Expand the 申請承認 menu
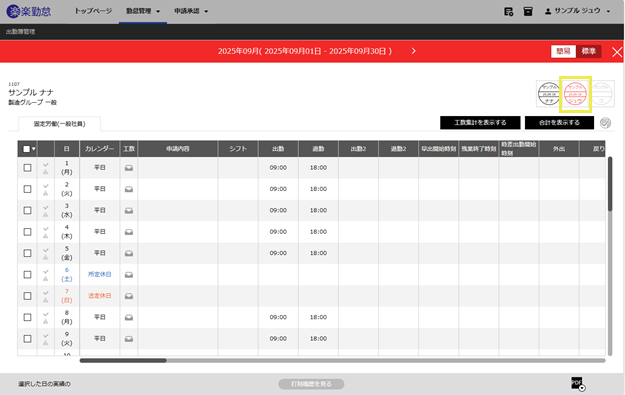This screenshot has width=625, height=395. click(191, 11)
